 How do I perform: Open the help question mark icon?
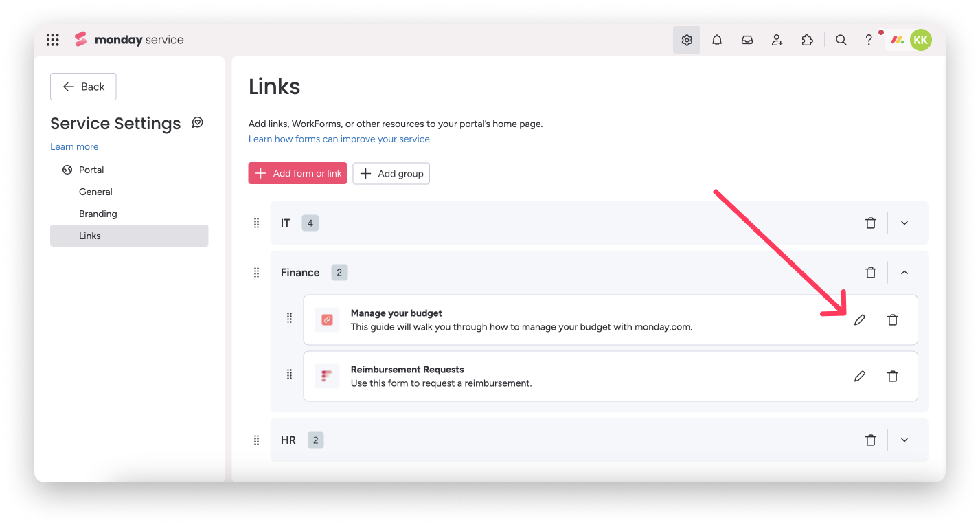pos(868,40)
